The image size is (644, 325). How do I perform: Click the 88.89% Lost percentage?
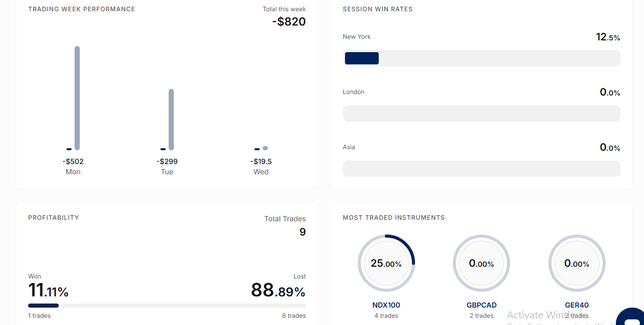click(278, 291)
